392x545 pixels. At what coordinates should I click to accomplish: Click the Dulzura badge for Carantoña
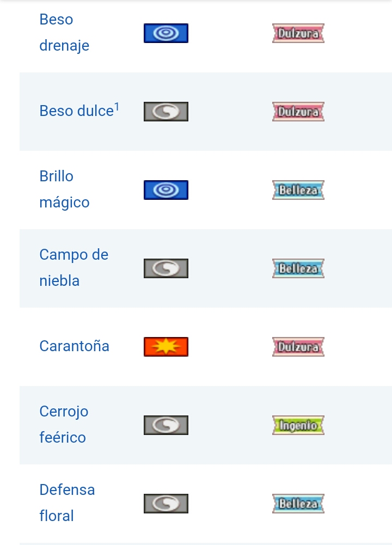pos(298,347)
